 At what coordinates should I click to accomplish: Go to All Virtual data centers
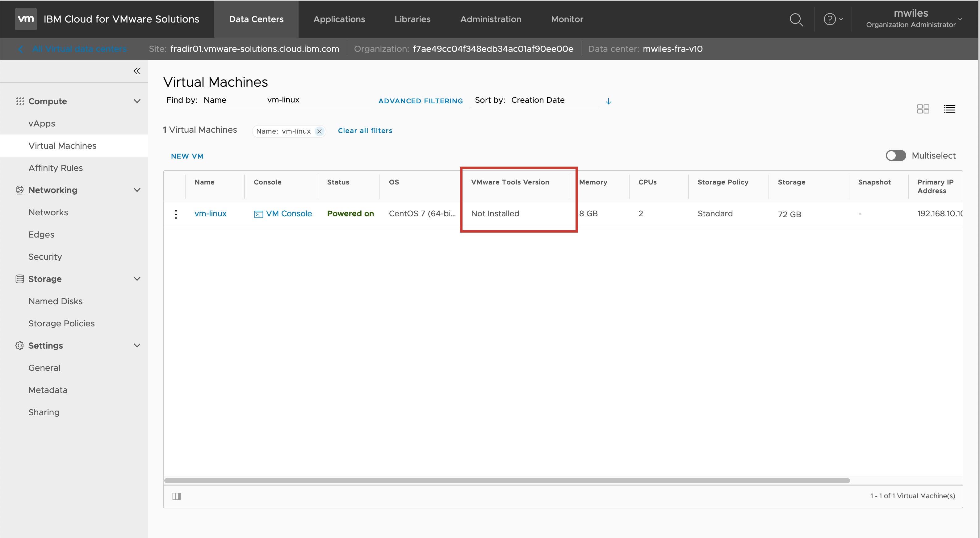click(x=80, y=49)
